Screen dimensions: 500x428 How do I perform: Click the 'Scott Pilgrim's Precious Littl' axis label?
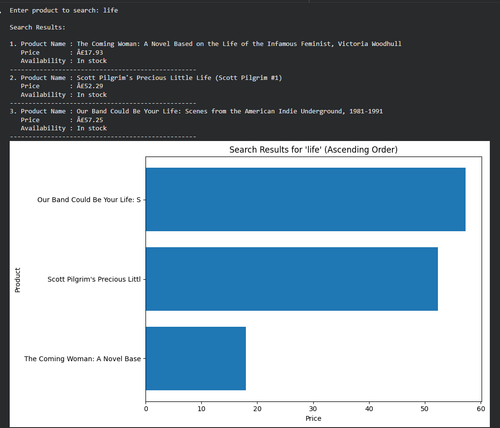coord(94,279)
